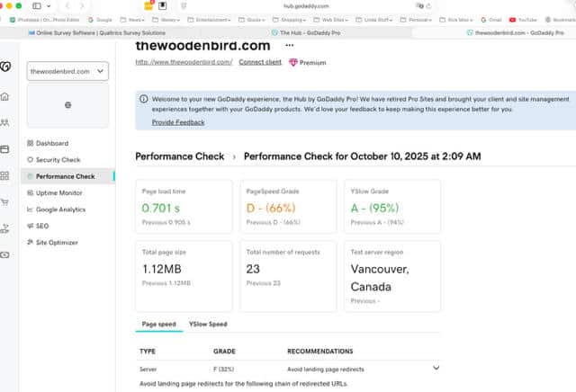
Task: Open the Google bookmark
Action: tap(100, 20)
